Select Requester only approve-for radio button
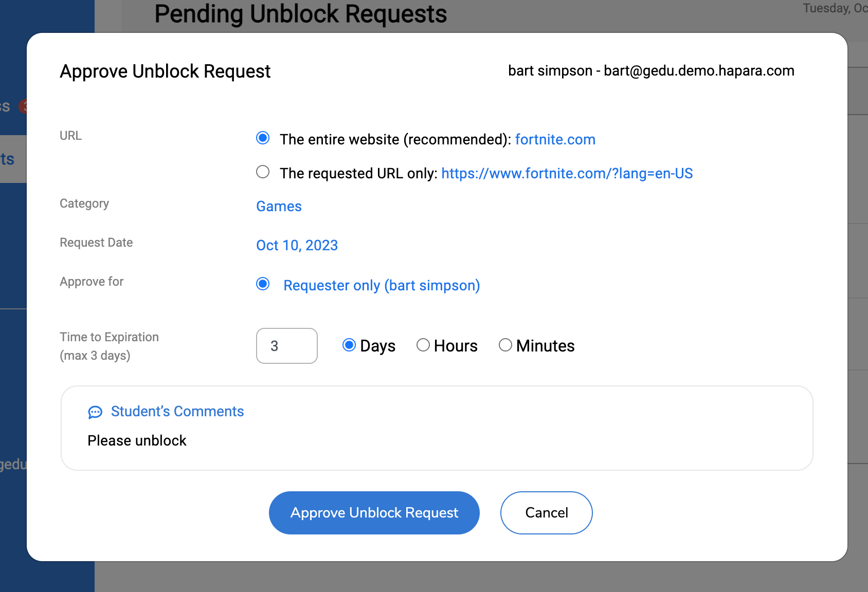The height and width of the screenshot is (592, 868). point(263,284)
